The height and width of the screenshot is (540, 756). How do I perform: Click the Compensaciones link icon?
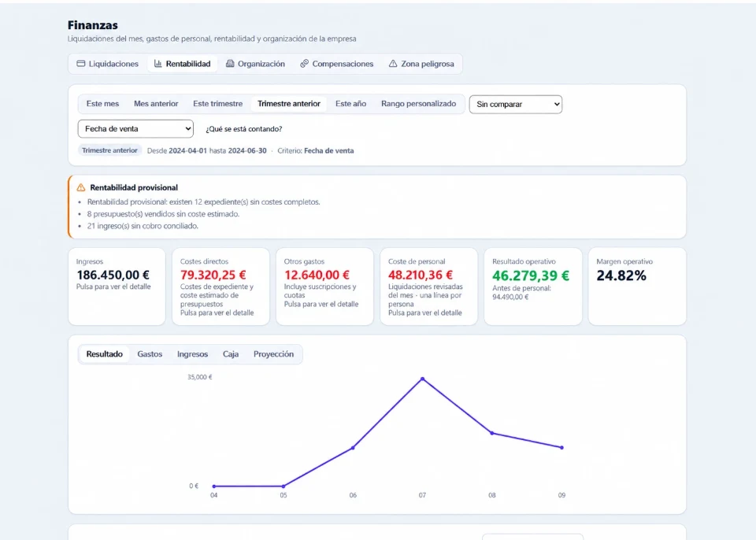tap(304, 64)
